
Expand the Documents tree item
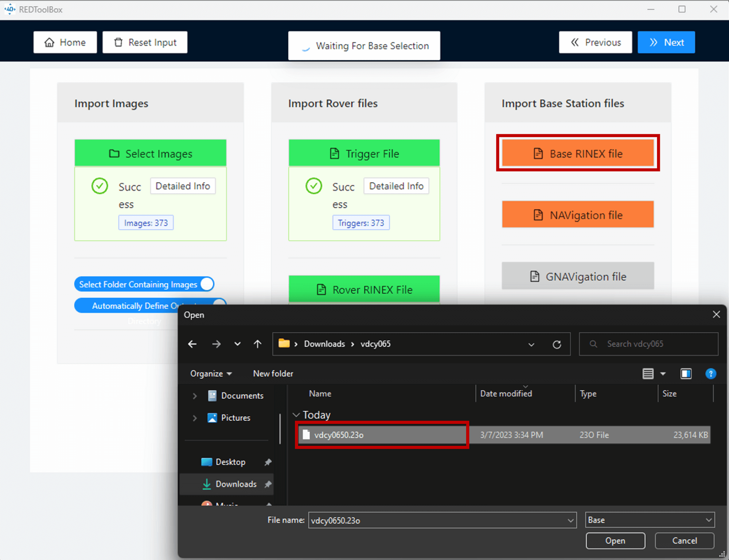(194, 396)
